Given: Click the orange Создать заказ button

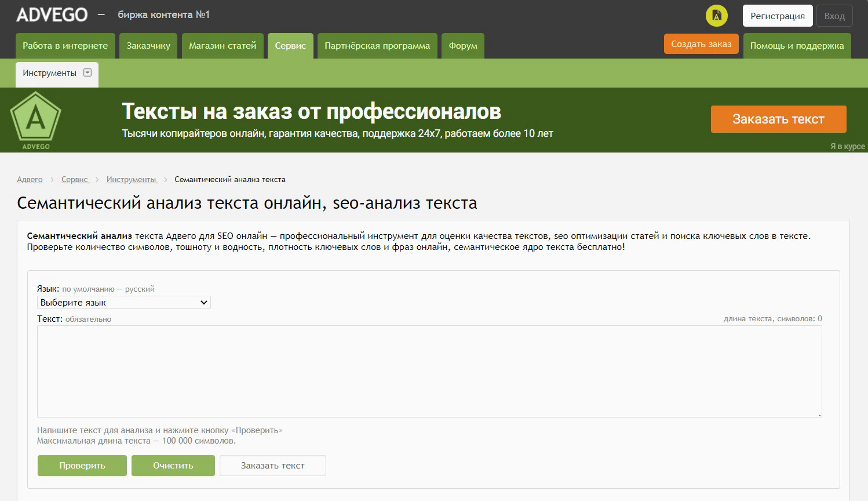Looking at the screenshot, I should coord(701,44).
